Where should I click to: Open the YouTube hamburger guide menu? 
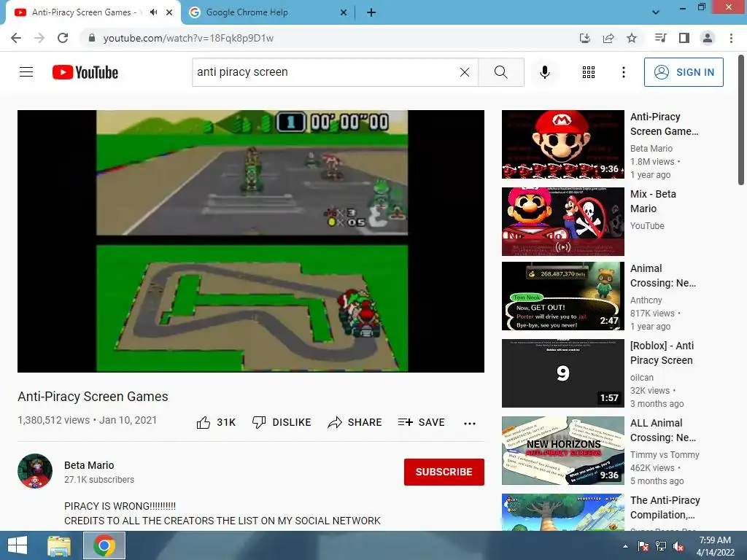26,72
